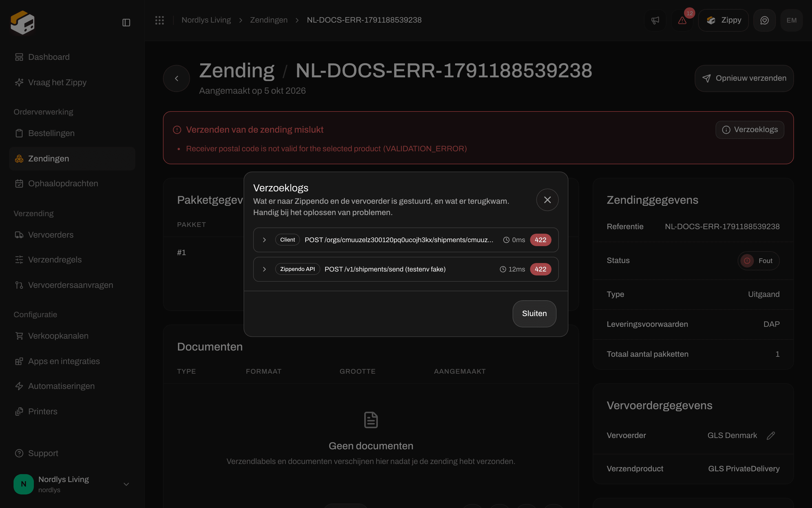The image size is (812, 508).
Task: Close the Verzoeklogs dialog with X
Action: 547,200
